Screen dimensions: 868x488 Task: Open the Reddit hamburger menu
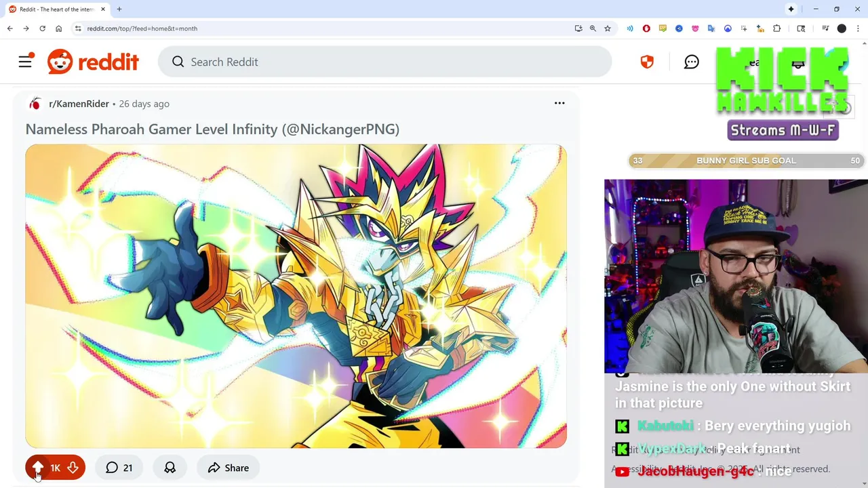point(25,62)
